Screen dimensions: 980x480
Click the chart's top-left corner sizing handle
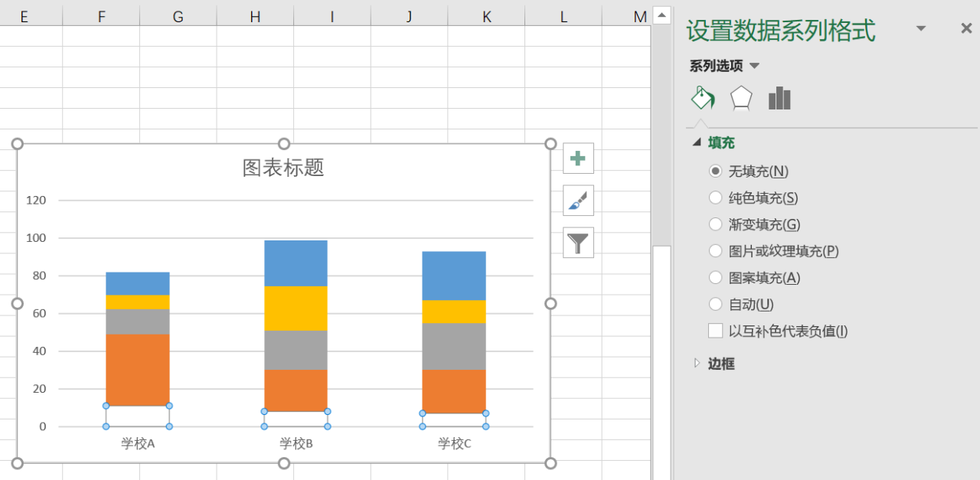[x=18, y=144]
